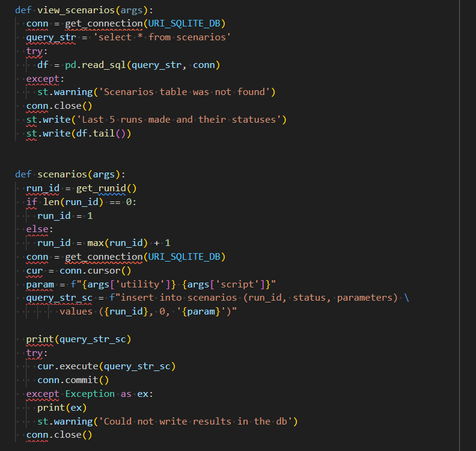Click 'query_str' in 'query_str = ...' assignment
Viewport: 476px width, 451px height.
pos(51,37)
